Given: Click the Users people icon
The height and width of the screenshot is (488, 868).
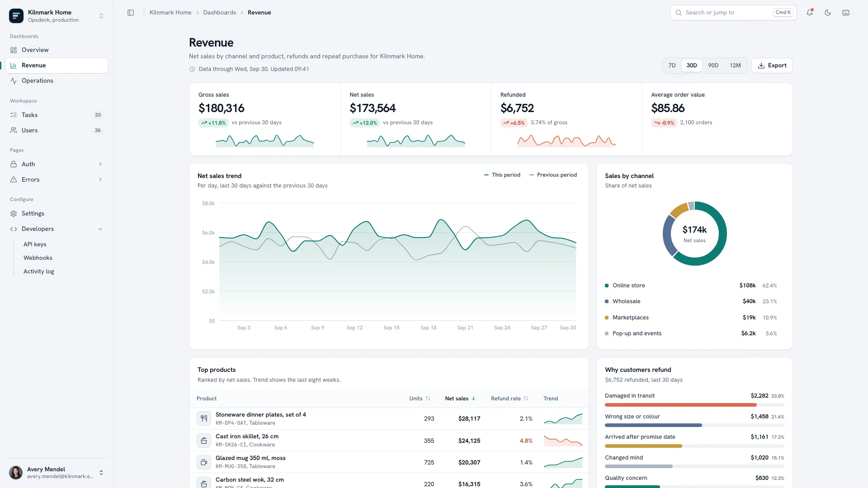Looking at the screenshot, I should point(14,131).
